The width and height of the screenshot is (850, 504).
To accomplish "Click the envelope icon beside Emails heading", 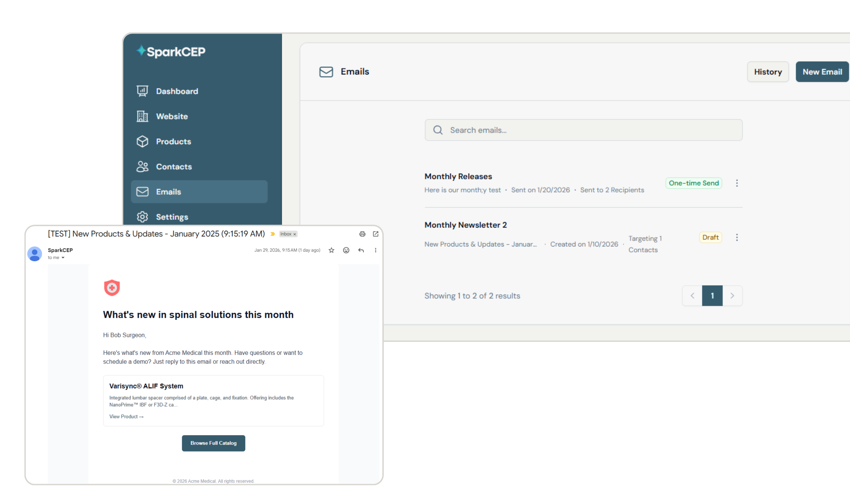I will coord(326,72).
